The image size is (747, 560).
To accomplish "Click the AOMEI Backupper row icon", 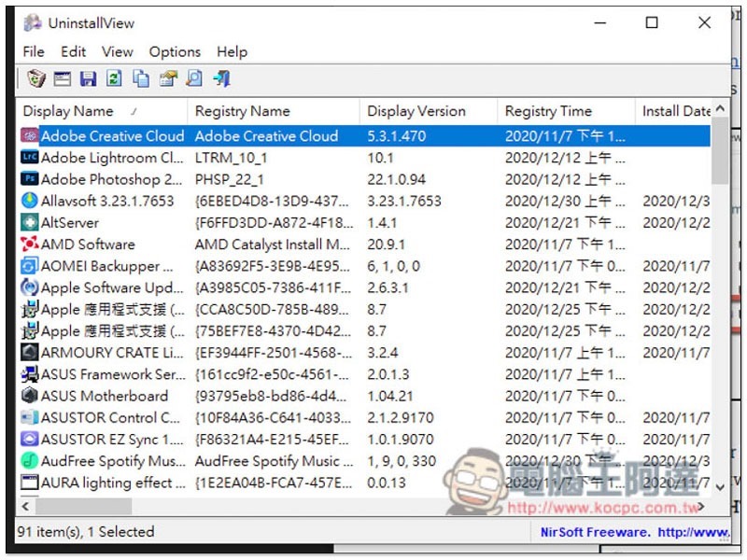I will pos(30,266).
